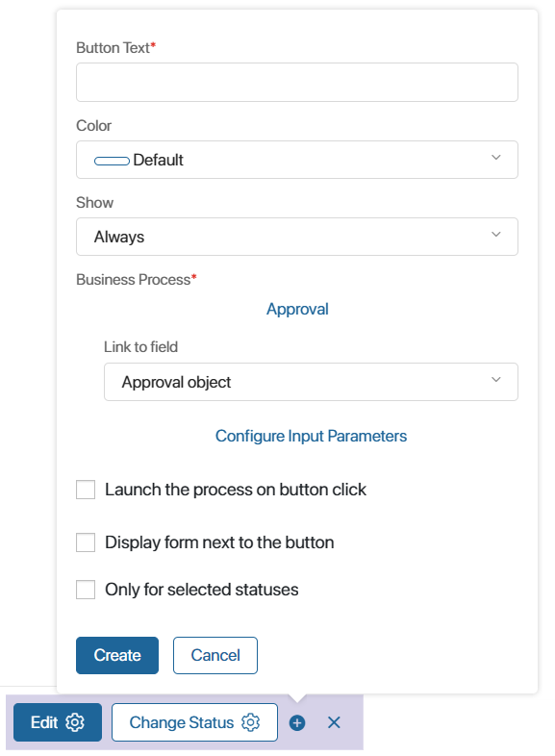
Task: Open Change Status gear settings icon
Action: tap(251, 722)
